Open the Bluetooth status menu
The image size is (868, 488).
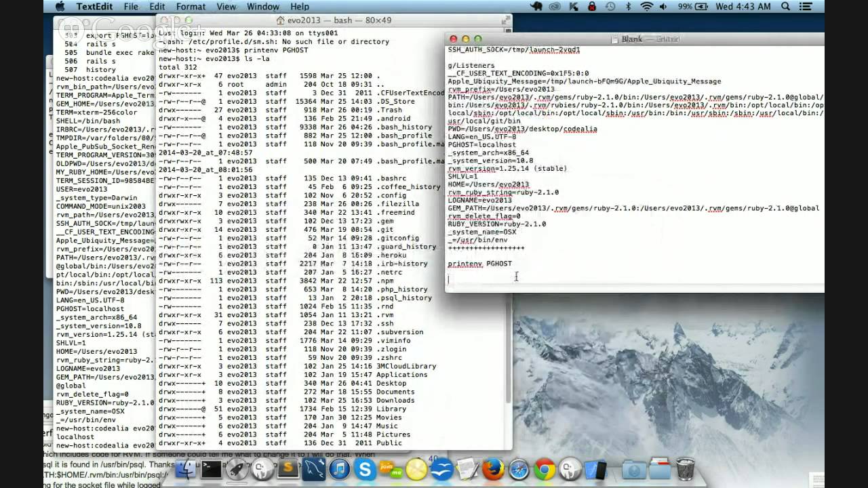(628, 6)
